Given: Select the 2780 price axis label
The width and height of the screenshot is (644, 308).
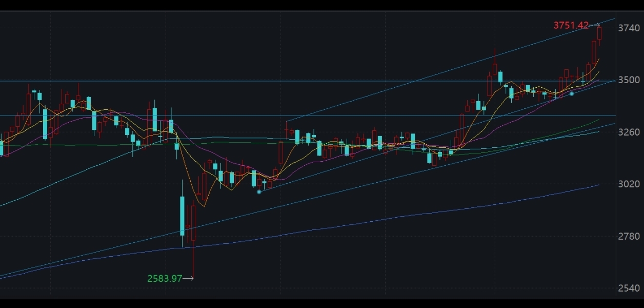Looking at the screenshot, I should [x=629, y=236].
